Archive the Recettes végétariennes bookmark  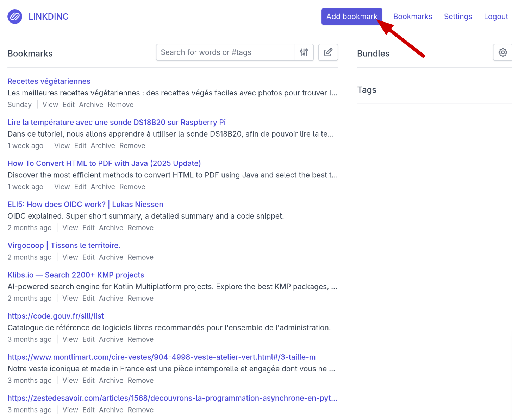click(91, 105)
